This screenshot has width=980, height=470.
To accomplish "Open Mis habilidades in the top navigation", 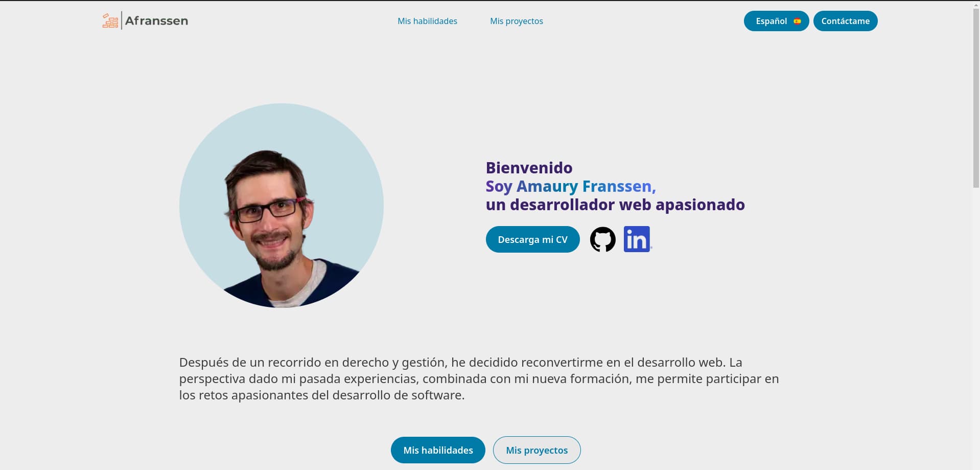I will point(427,21).
